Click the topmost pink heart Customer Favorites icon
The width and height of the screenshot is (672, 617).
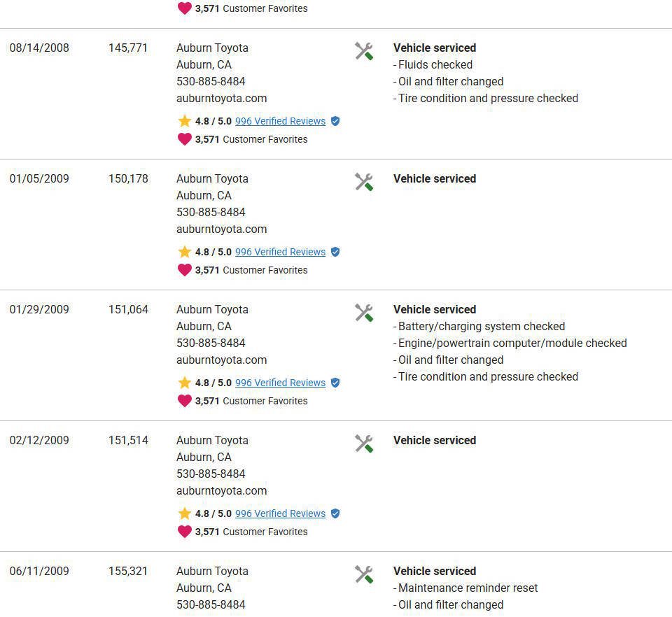pyautogui.click(x=184, y=8)
